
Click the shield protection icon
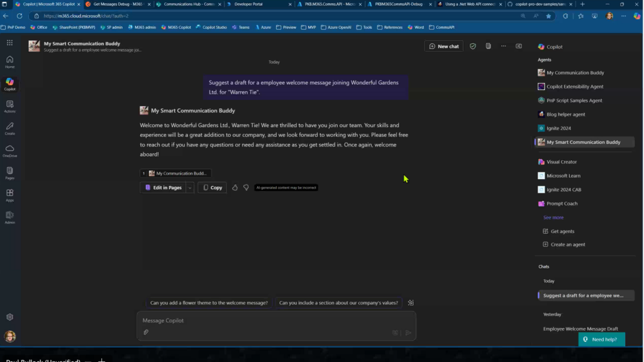[473, 47]
